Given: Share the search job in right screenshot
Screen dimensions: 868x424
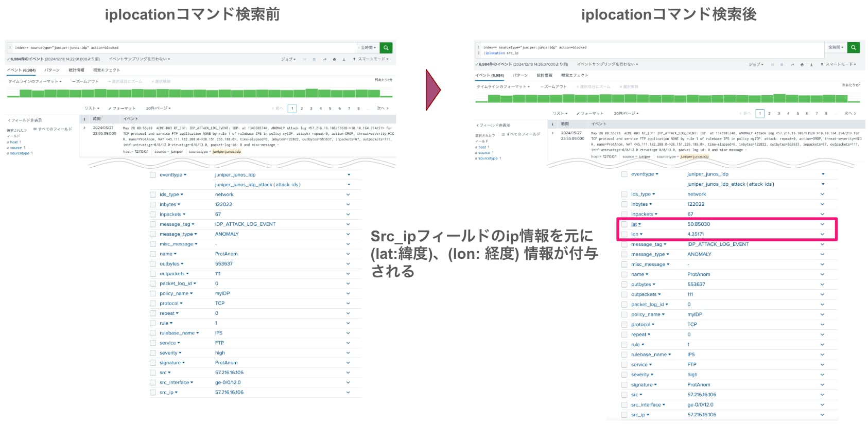Looking at the screenshot, I should point(792,64).
